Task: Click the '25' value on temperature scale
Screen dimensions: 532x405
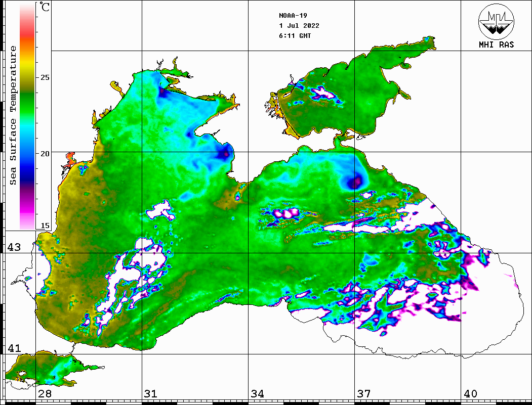Action: [x=45, y=77]
